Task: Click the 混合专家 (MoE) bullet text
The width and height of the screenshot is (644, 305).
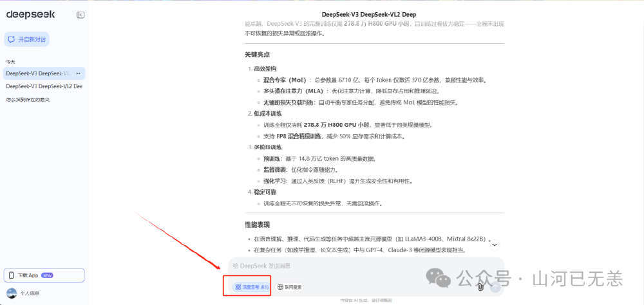Action: tap(375, 80)
